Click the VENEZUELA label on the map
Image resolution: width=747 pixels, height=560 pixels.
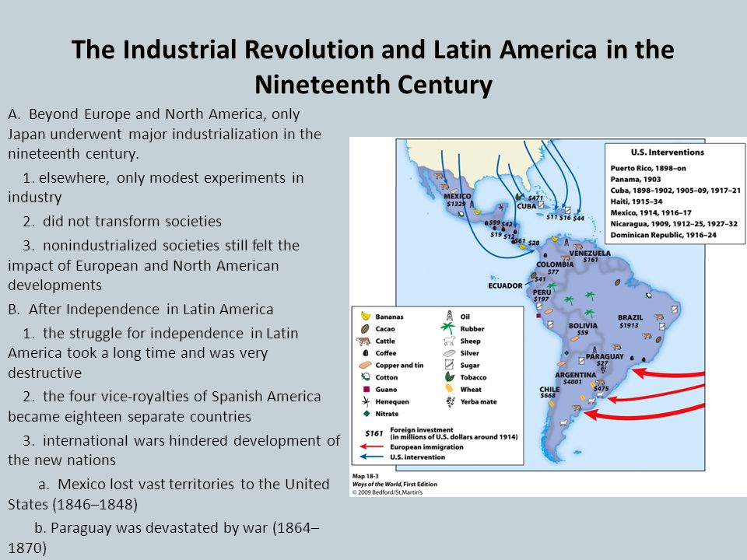(x=590, y=253)
